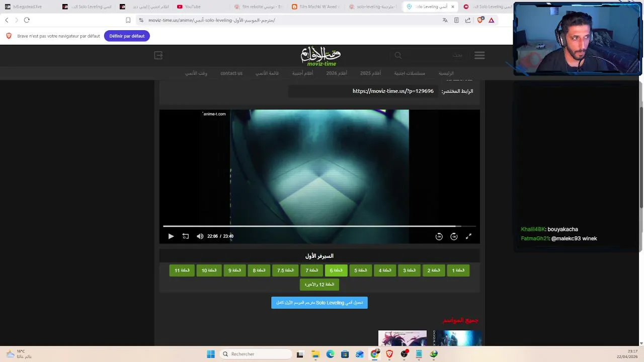Click the address bar URL
Image resolution: width=644 pixels, height=362 pixels.
[x=212, y=20]
